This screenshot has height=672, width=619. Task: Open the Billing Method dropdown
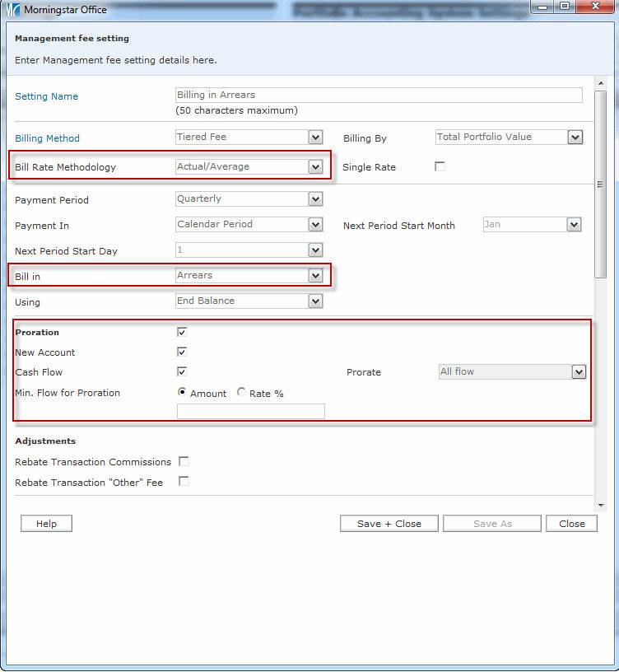(x=315, y=138)
